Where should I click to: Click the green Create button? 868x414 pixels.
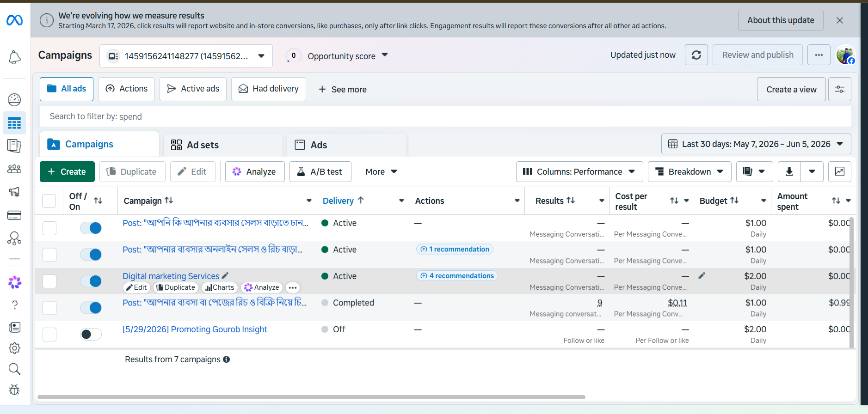pos(67,172)
